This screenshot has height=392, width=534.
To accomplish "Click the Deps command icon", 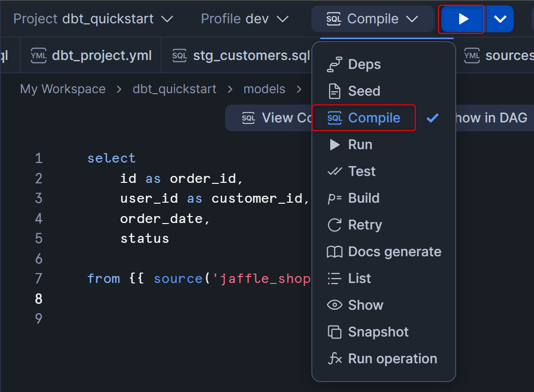I will point(335,64).
